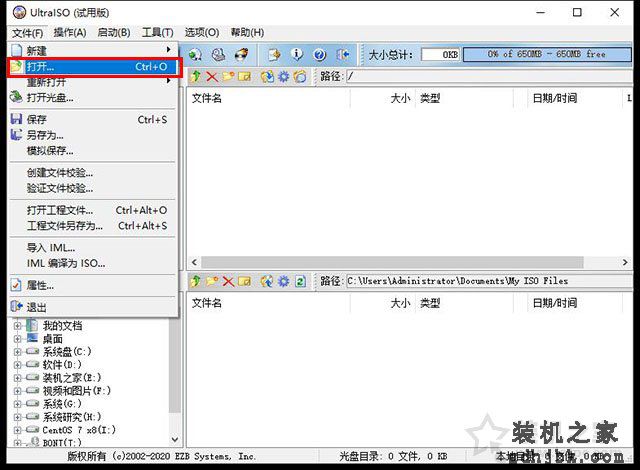The image size is (640, 470).
Task: Open the 操作(A) menu
Action: click(70, 32)
